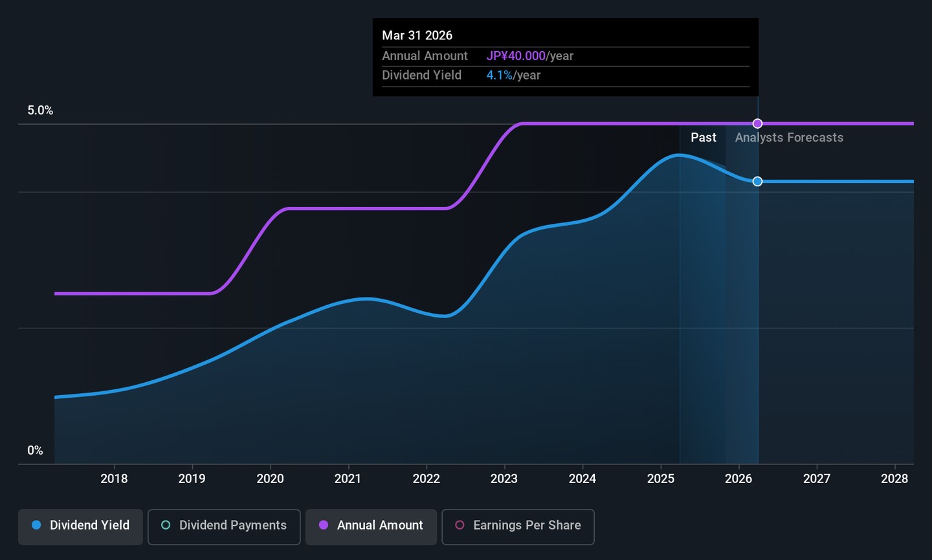The image size is (932, 560).
Task: Click the purple dot beside Annual Amount
Action: pyautogui.click(x=324, y=525)
